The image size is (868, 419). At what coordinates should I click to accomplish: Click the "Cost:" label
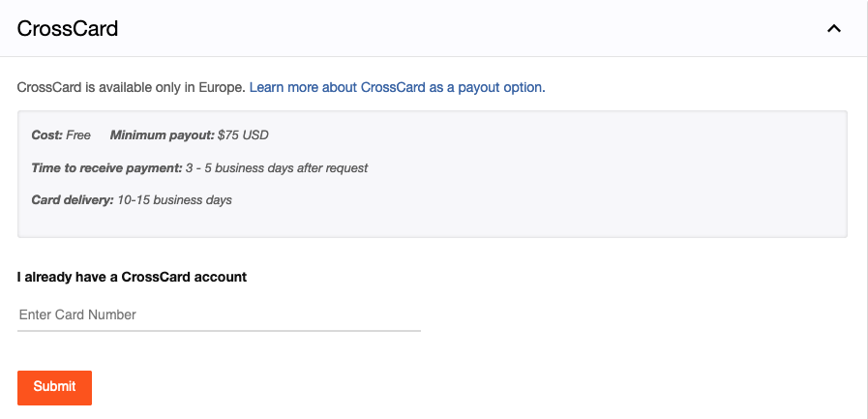pyautogui.click(x=46, y=135)
